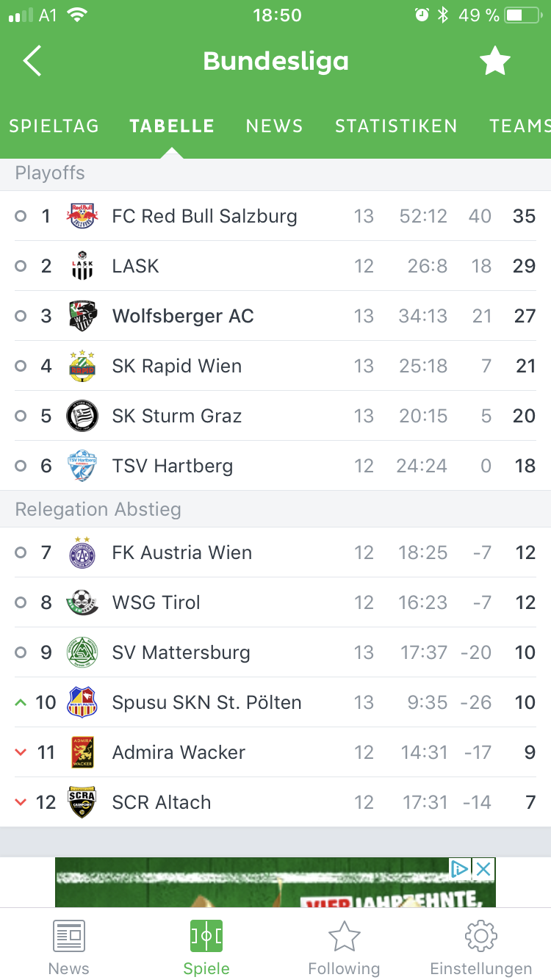Toggle the favorite star for Bundesliga
551x980 pixels.
[x=495, y=61]
